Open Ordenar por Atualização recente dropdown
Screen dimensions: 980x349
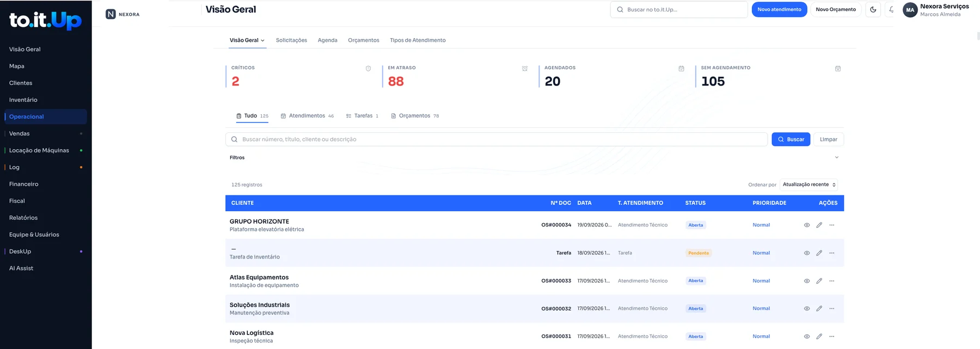coord(808,185)
